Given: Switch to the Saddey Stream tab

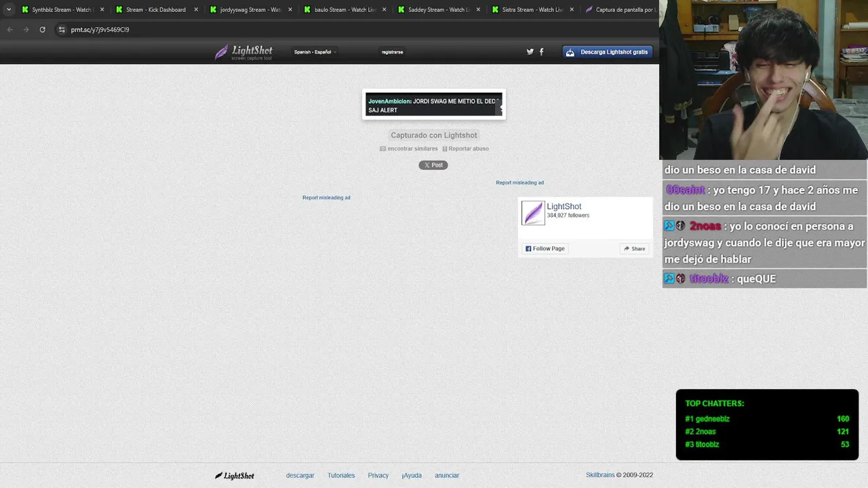Looking at the screenshot, I should click(437, 9).
